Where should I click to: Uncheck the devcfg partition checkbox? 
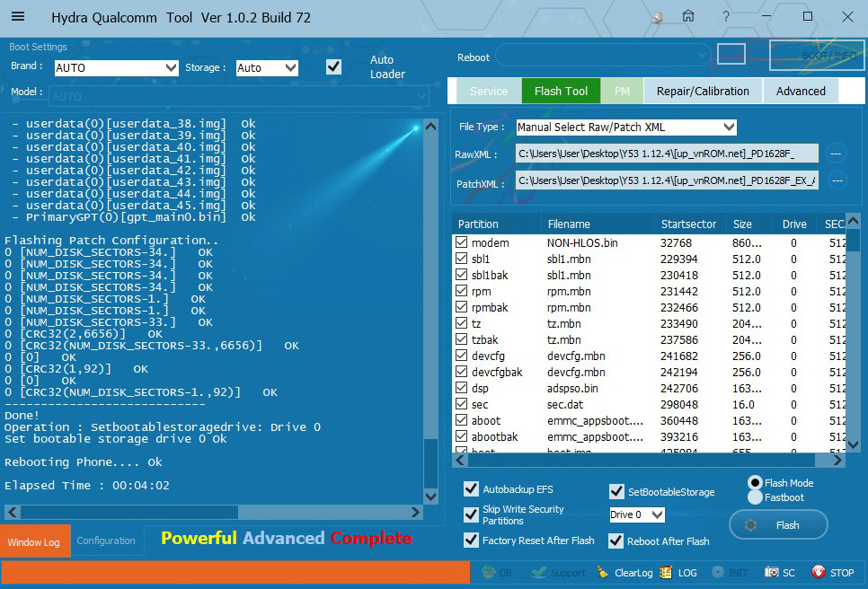(x=461, y=356)
